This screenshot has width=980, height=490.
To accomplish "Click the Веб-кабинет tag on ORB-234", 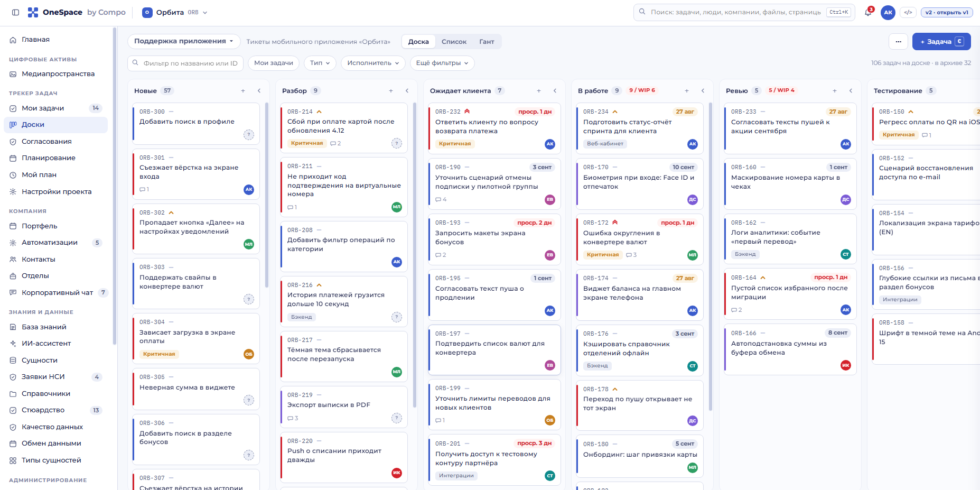I will tap(605, 144).
